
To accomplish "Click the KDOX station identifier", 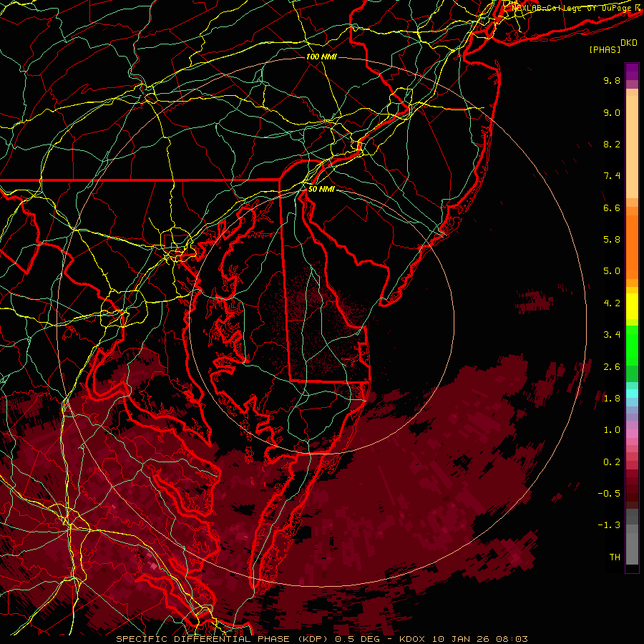I will [x=413, y=639].
